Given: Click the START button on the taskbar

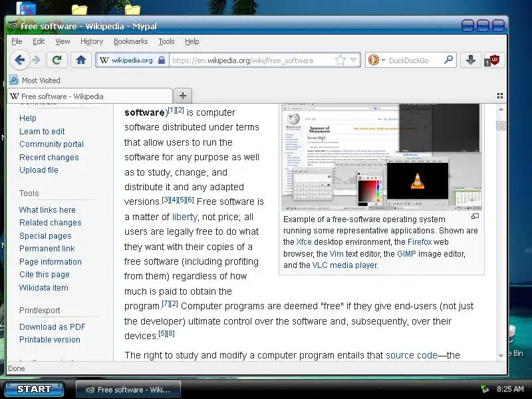Looking at the screenshot, I should click(35, 389).
